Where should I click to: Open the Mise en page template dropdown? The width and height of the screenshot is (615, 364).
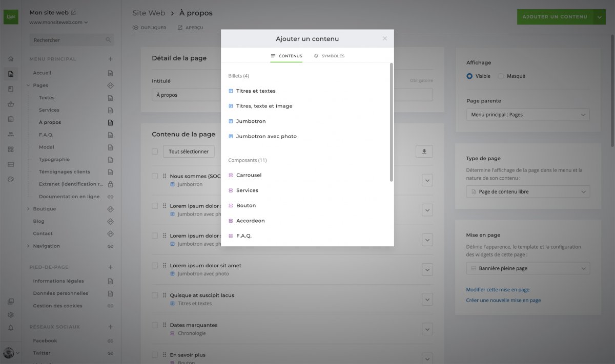click(528, 268)
